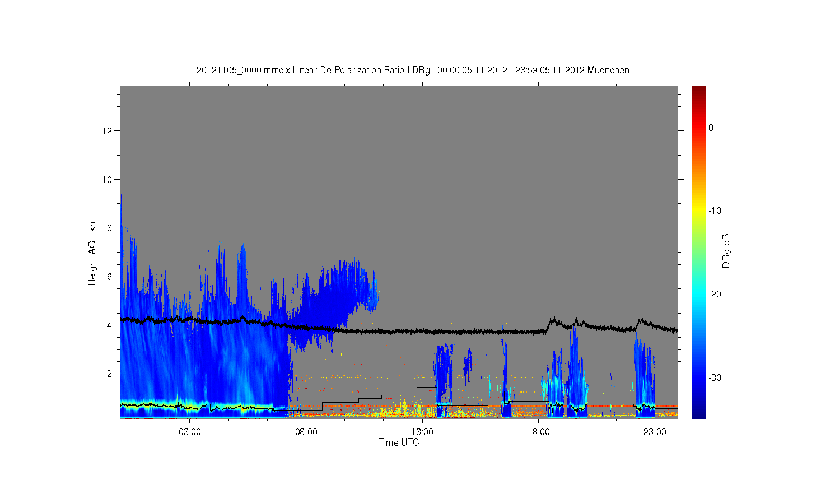This screenshot has height=504, width=840.
Task: Click the height tick label 2
Action: click(110, 374)
